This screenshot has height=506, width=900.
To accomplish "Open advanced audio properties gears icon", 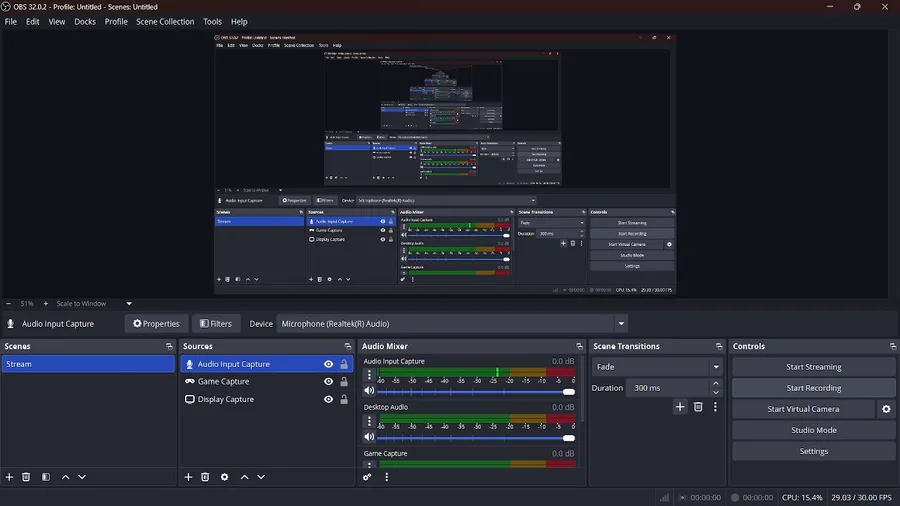I will coord(367,477).
